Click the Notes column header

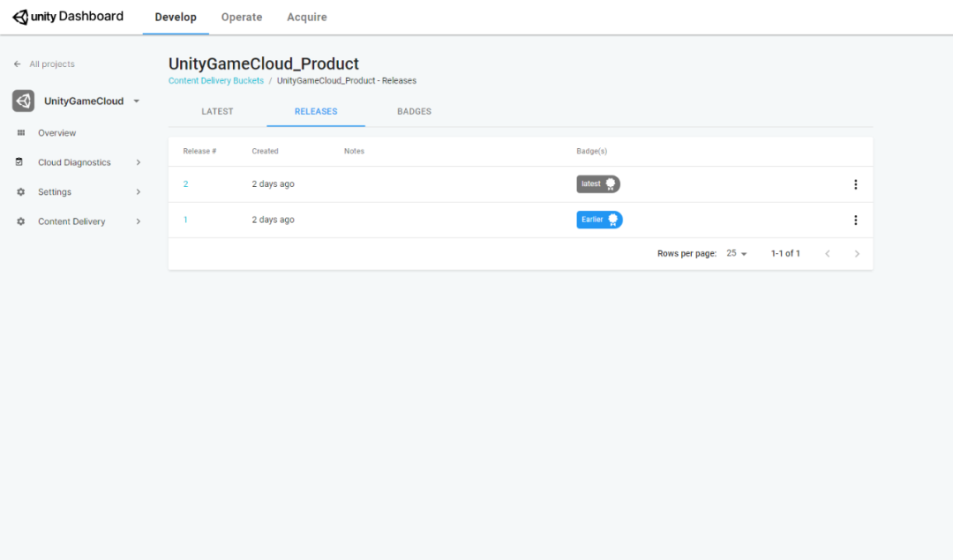coord(355,151)
